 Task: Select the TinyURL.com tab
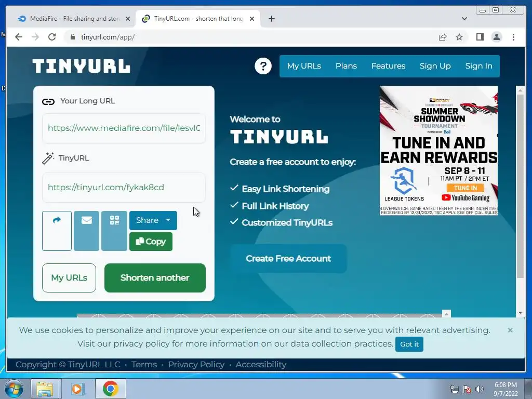tap(198, 19)
